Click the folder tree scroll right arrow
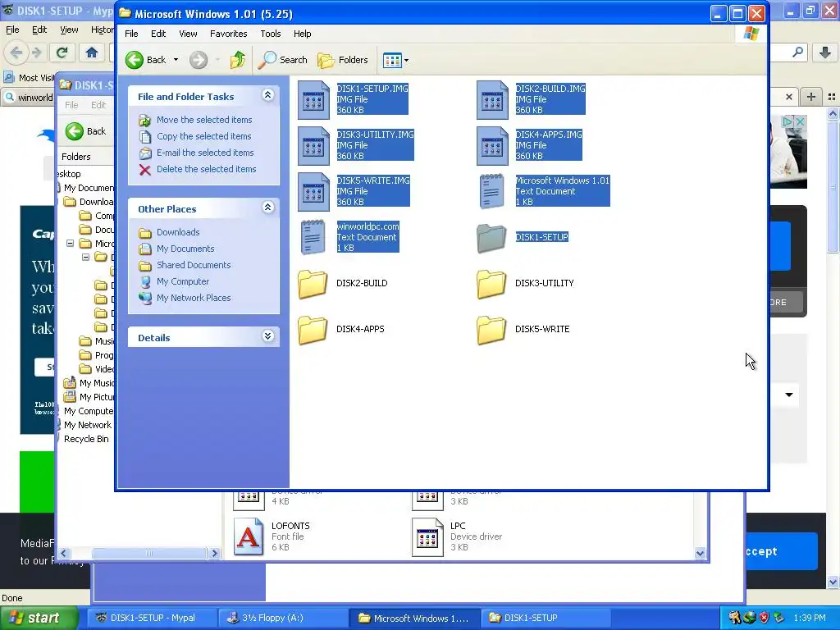The image size is (840, 630). (215, 554)
